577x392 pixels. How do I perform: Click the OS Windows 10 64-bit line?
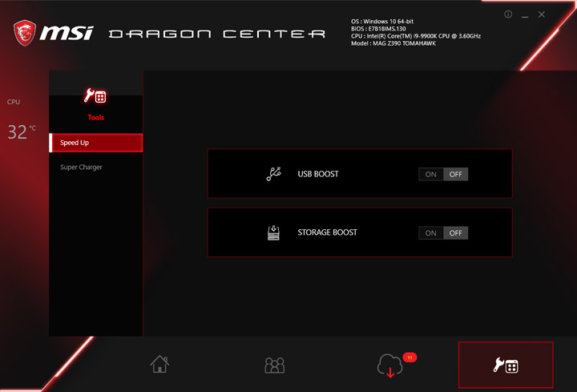click(x=382, y=22)
